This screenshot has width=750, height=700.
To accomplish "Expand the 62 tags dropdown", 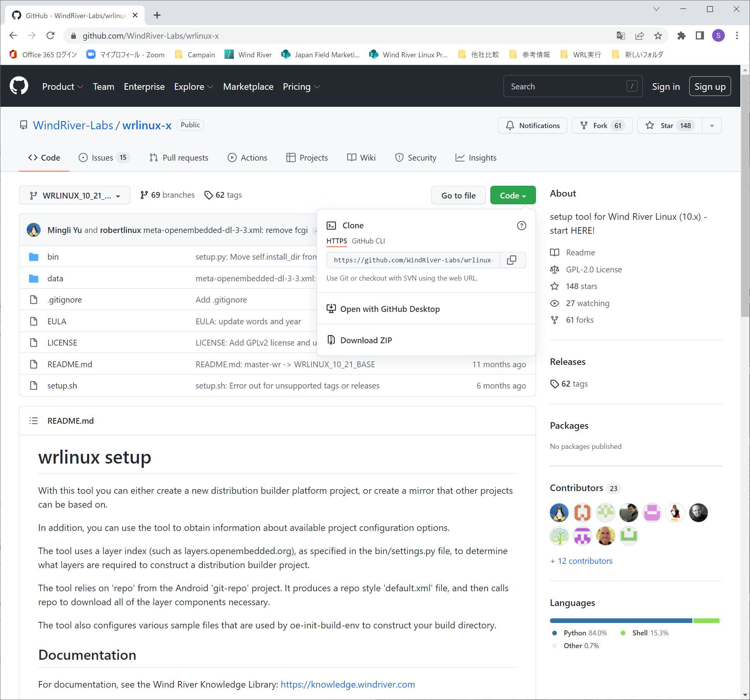I will point(227,195).
